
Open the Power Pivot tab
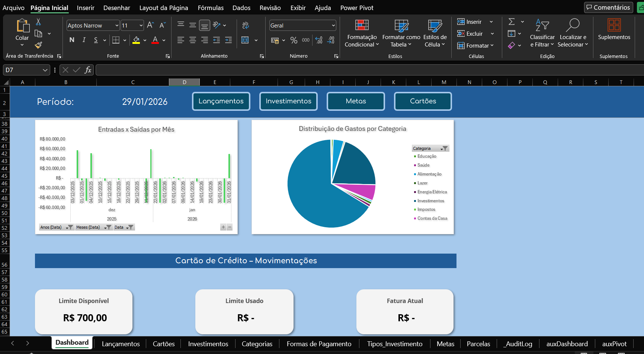357,8
